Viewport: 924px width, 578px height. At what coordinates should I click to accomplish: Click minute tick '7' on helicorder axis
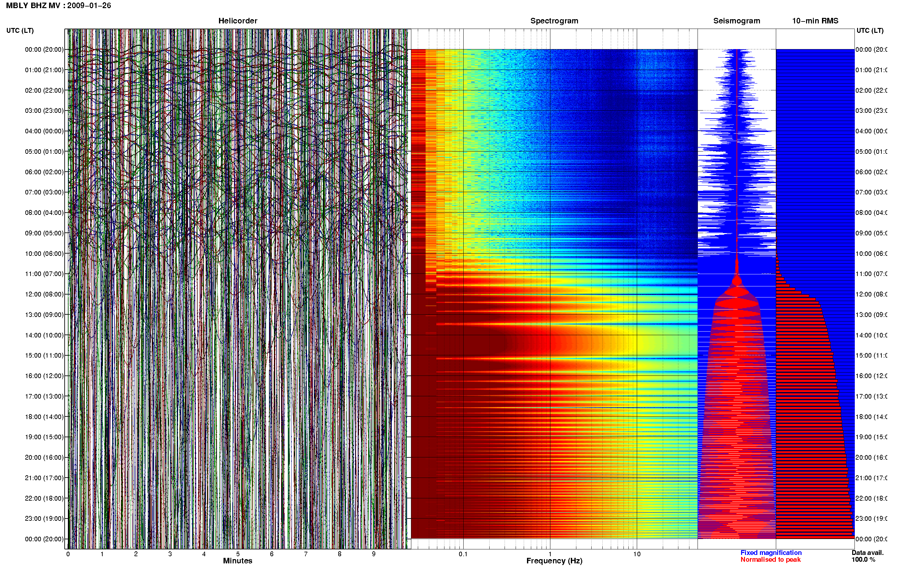(306, 554)
